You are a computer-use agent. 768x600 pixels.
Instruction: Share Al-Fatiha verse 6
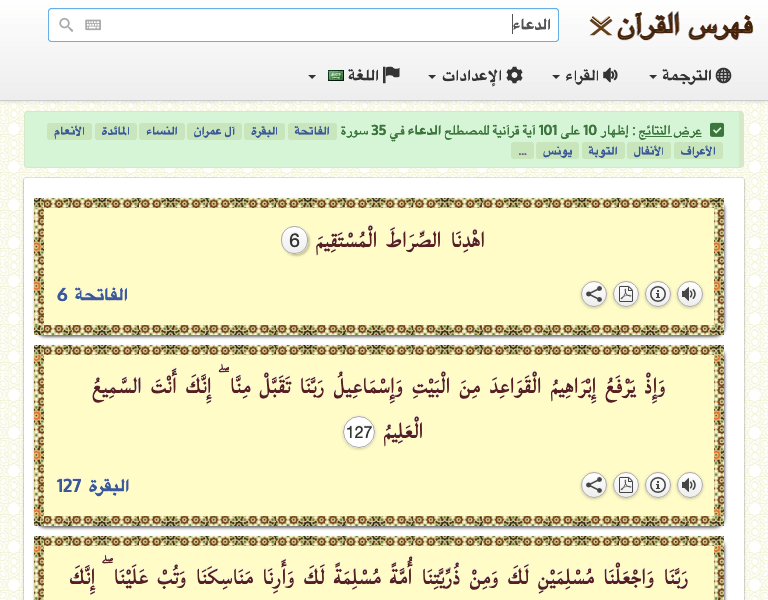594,294
